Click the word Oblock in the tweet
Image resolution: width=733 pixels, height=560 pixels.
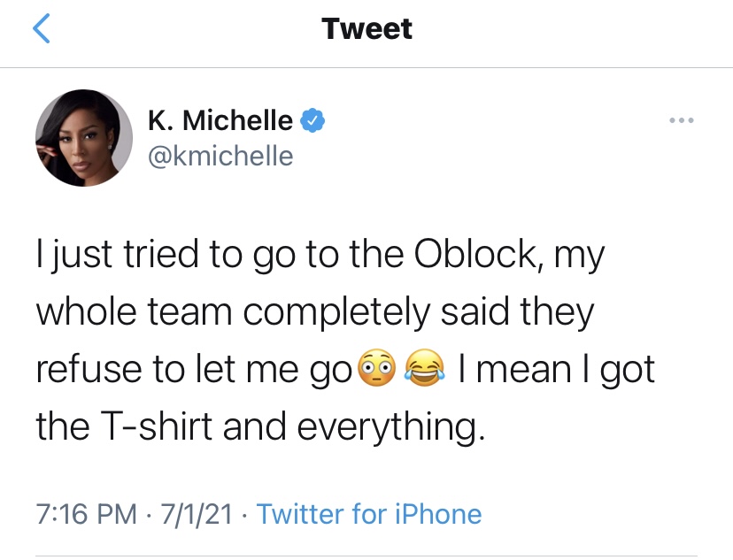(x=479, y=255)
